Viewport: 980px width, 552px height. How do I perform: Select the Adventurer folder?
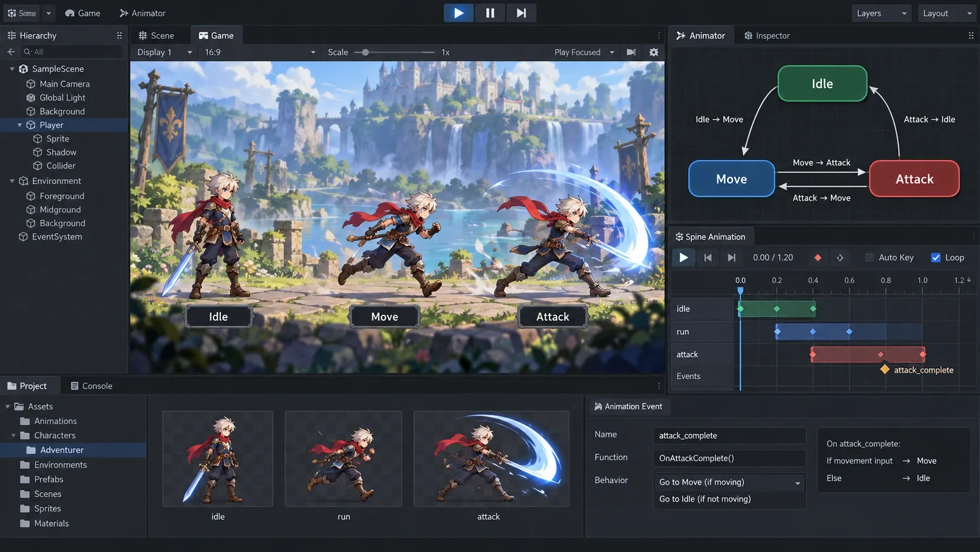tap(73, 450)
